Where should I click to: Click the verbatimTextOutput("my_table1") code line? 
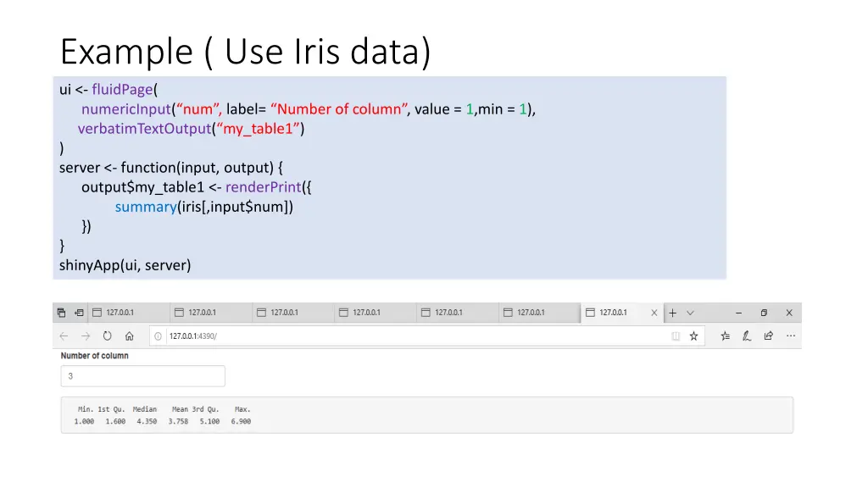tap(191, 129)
